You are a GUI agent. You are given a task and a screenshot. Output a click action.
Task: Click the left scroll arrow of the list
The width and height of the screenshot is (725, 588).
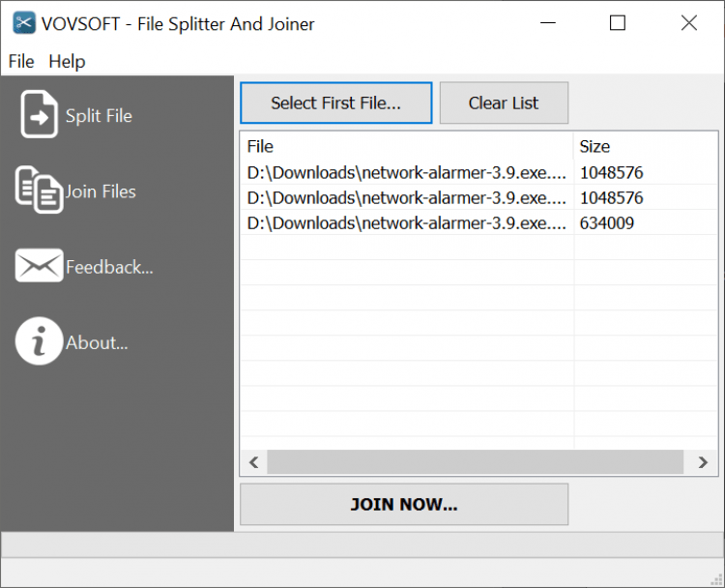tap(253, 463)
